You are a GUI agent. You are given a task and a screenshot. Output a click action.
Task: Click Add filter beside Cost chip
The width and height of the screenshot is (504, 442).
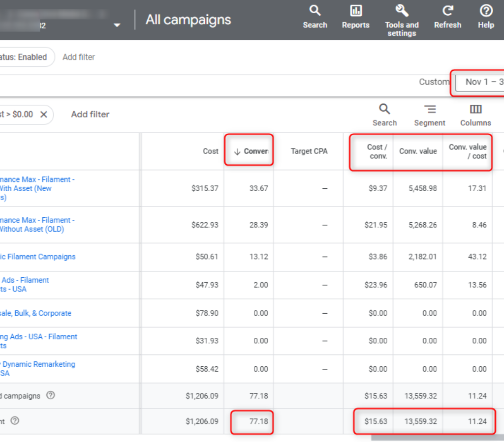tap(90, 115)
